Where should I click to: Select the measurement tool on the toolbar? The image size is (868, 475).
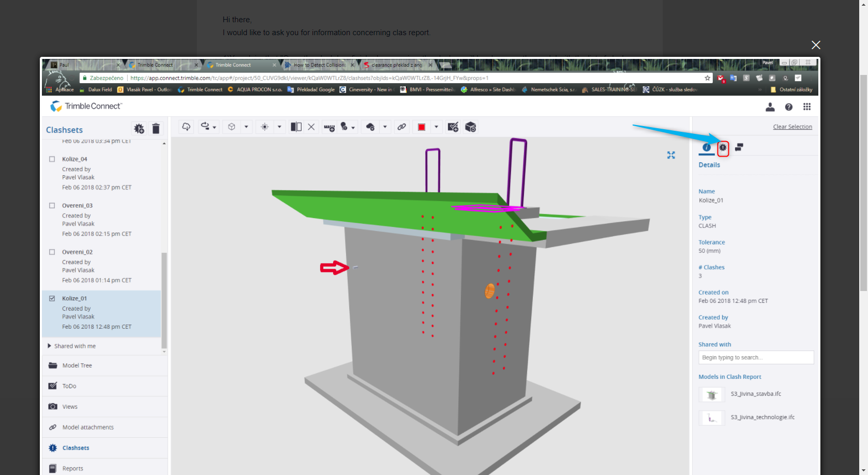click(329, 127)
